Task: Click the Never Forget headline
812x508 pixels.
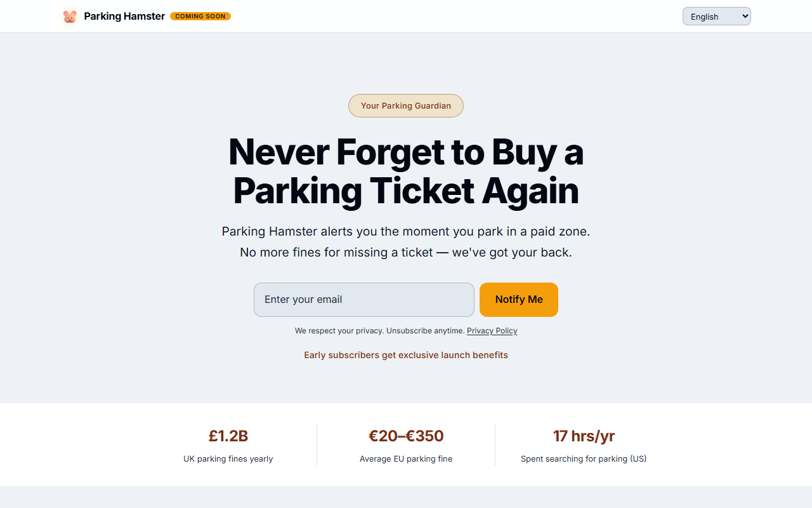Action: tap(406, 171)
